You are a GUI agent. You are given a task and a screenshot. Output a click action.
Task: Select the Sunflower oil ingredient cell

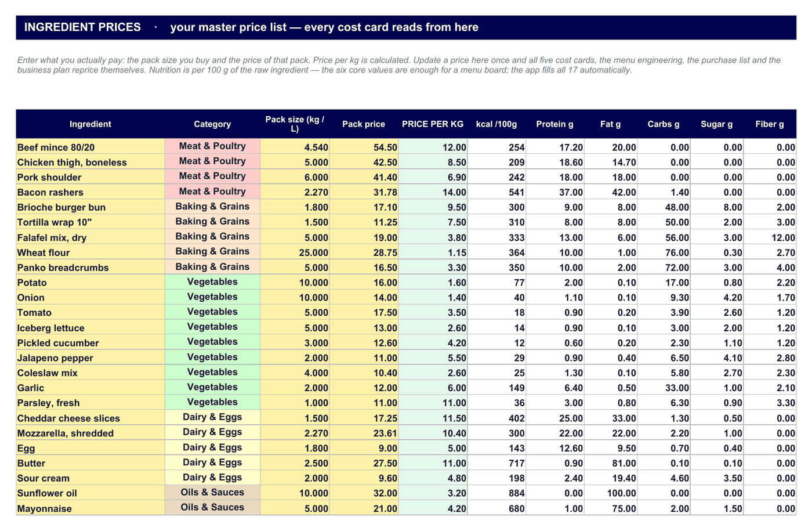click(90, 494)
